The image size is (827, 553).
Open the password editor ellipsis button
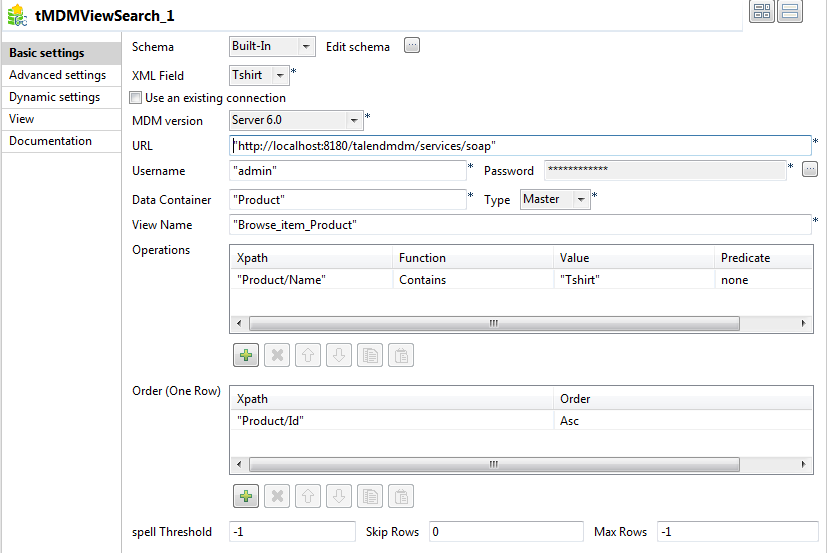tap(810, 169)
